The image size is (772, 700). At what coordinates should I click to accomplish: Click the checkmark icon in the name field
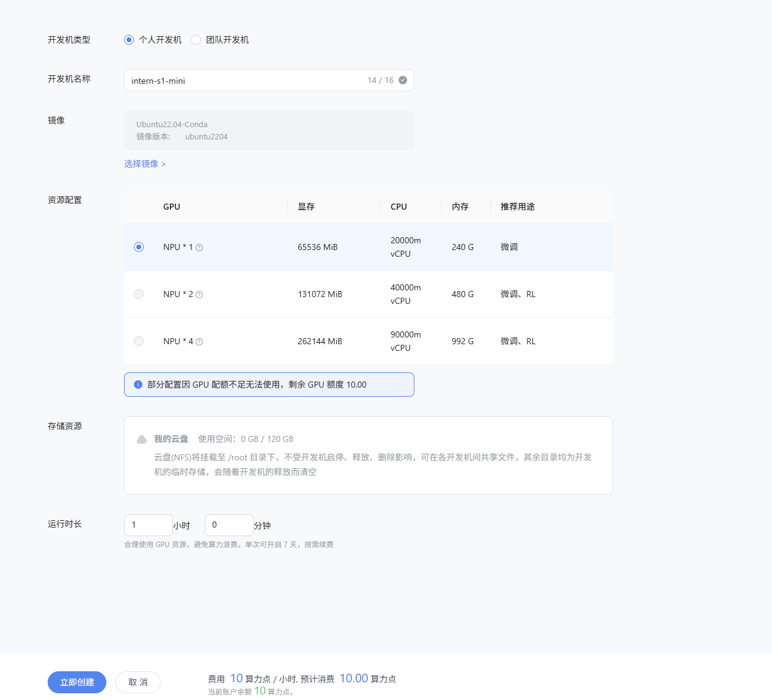coord(402,79)
